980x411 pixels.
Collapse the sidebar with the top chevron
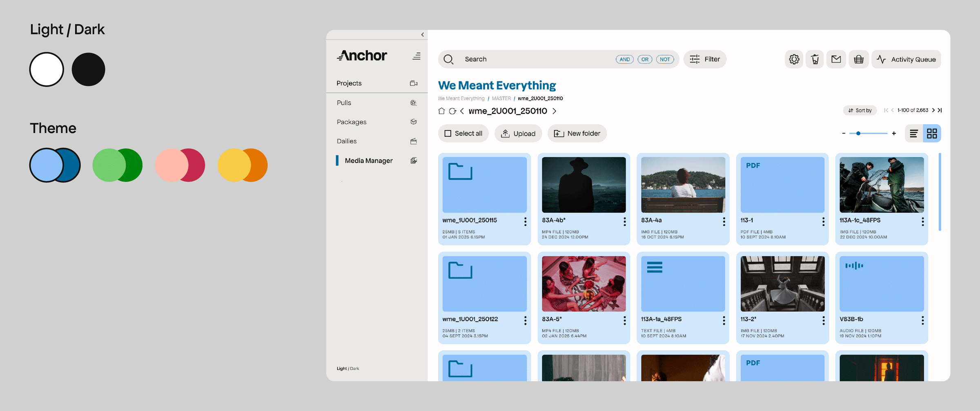click(422, 35)
